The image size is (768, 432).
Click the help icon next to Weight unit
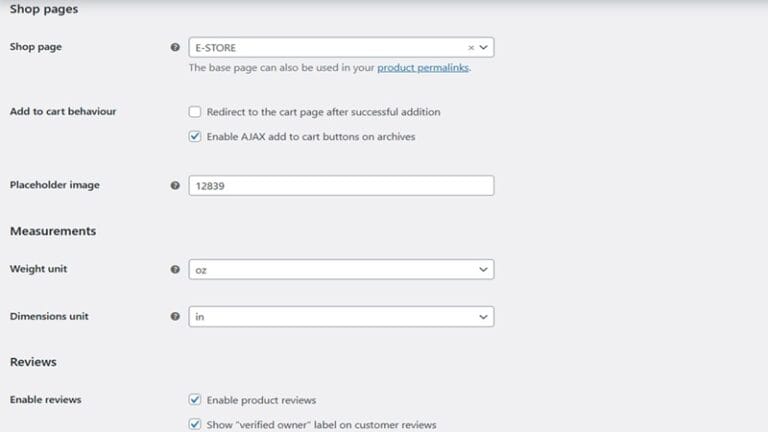point(176,270)
